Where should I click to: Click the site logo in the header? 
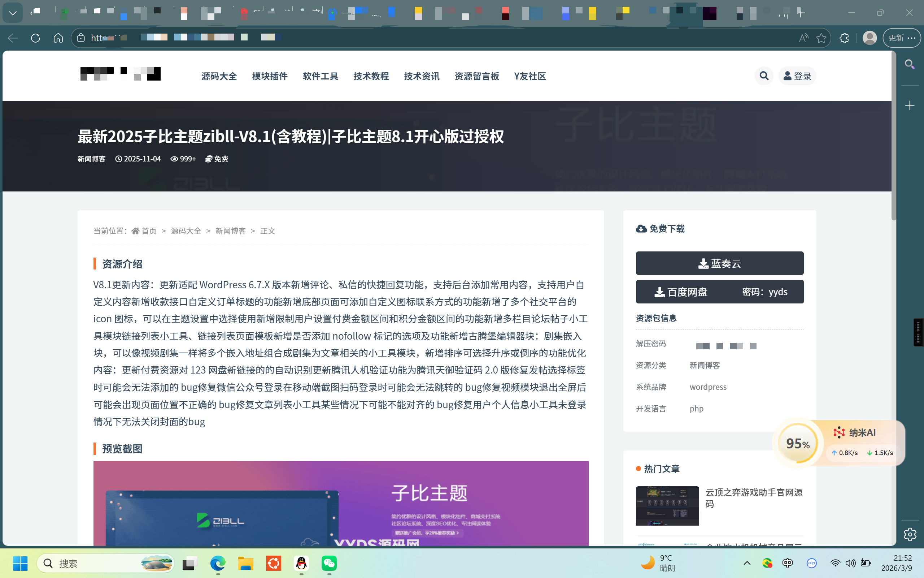click(x=120, y=74)
